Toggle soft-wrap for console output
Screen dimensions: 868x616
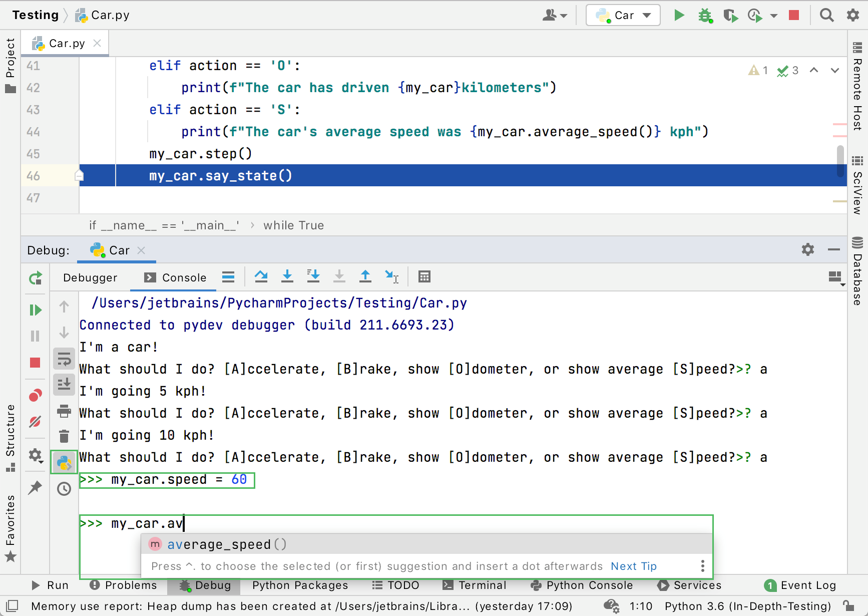click(64, 359)
